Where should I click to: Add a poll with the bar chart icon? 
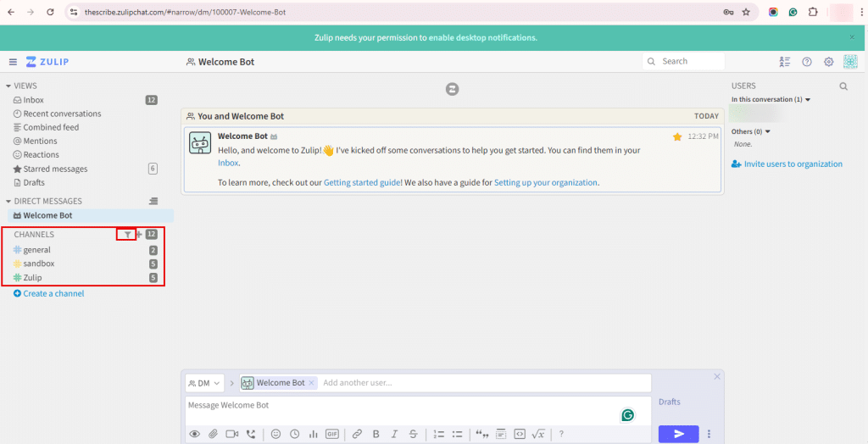tap(313, 434)
